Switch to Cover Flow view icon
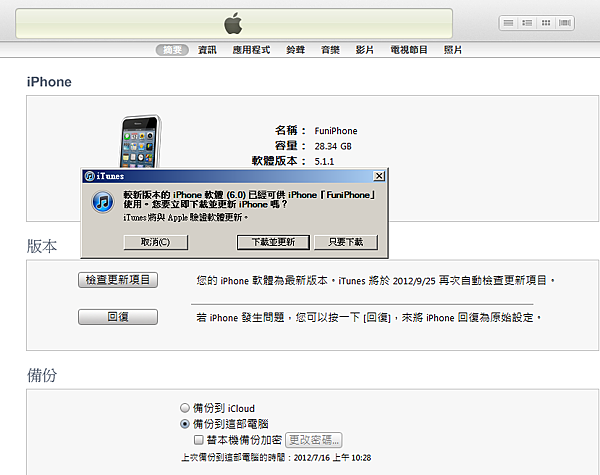600x475 pixels. click(564, 23)
